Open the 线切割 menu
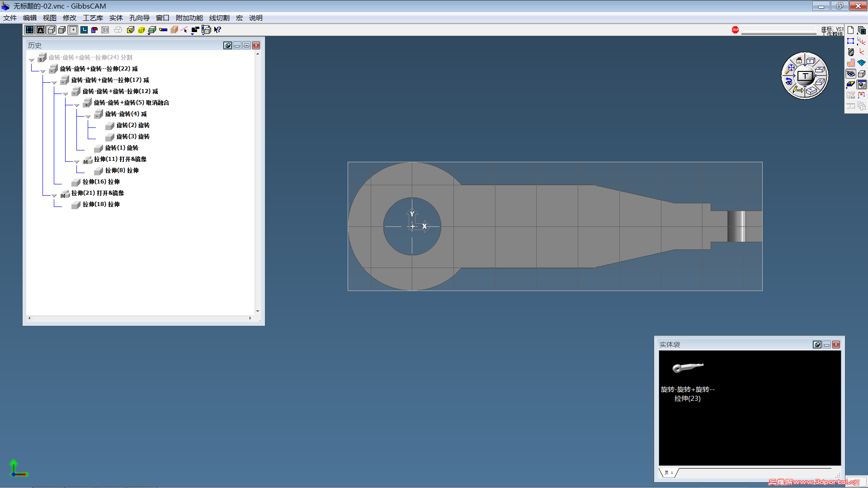 pos(219,18)
